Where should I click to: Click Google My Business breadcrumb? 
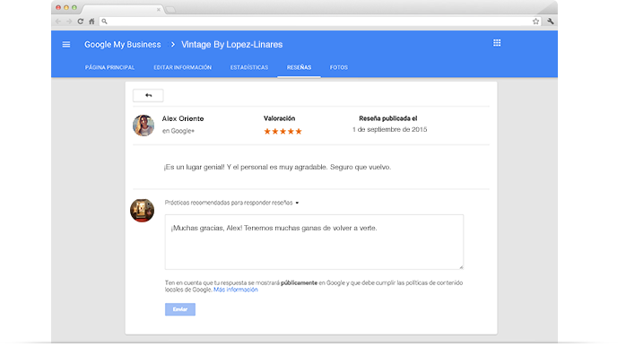[123, 45]
